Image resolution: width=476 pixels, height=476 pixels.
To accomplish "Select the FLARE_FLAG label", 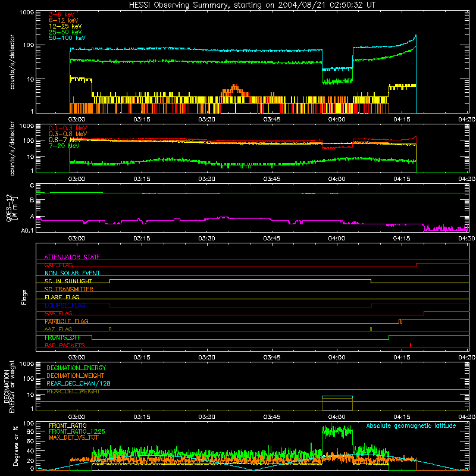I will (x=62, y=297).
